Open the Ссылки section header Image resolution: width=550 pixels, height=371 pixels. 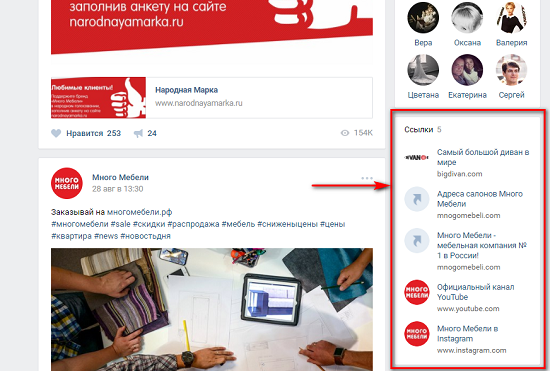[x=419, y=129]
